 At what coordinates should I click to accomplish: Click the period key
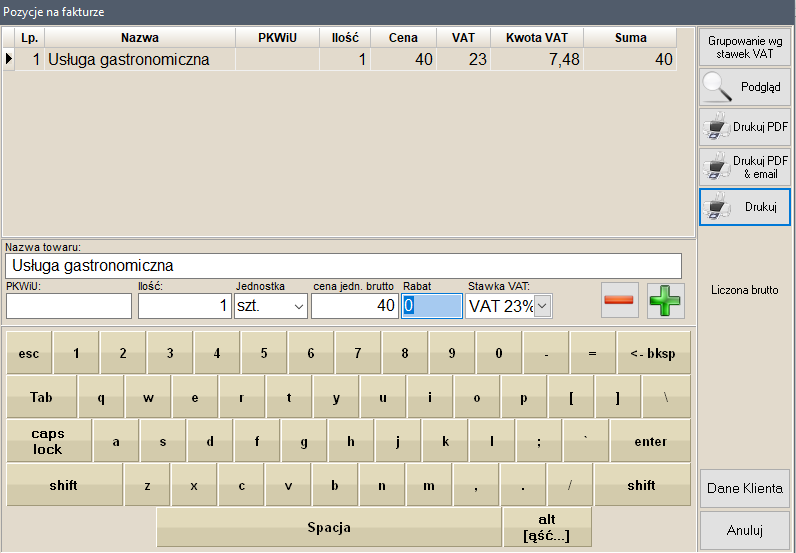[523, 485]
